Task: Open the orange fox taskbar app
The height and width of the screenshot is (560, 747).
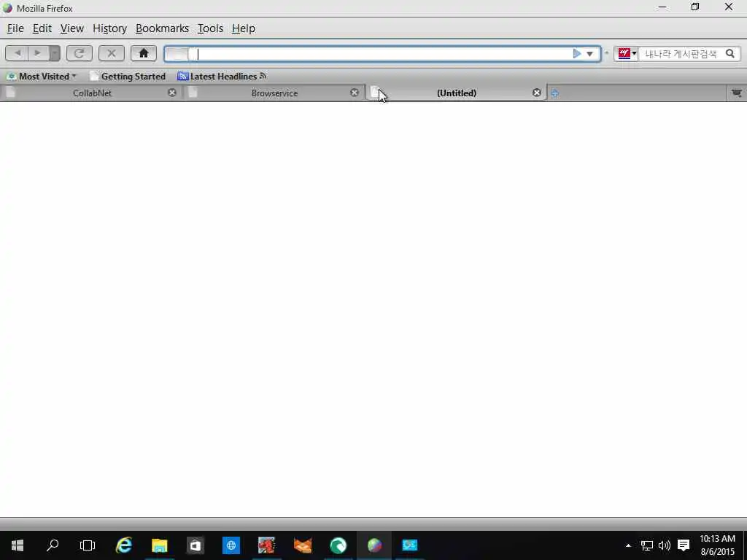Action: tap(303, 545)
